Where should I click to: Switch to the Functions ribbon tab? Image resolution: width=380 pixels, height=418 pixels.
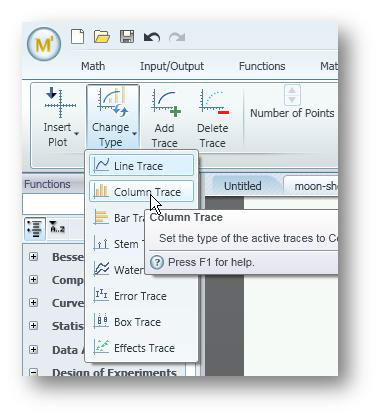262,66
